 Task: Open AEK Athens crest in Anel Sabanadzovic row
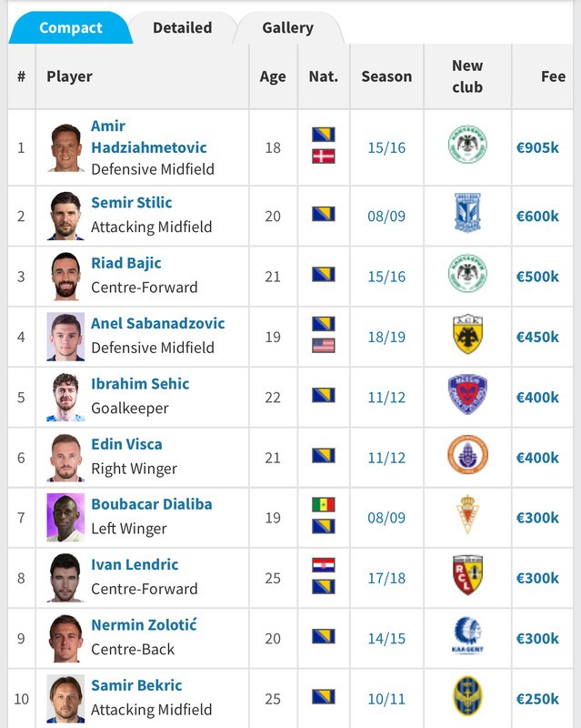pyautogui.click(x=467, y=334)
